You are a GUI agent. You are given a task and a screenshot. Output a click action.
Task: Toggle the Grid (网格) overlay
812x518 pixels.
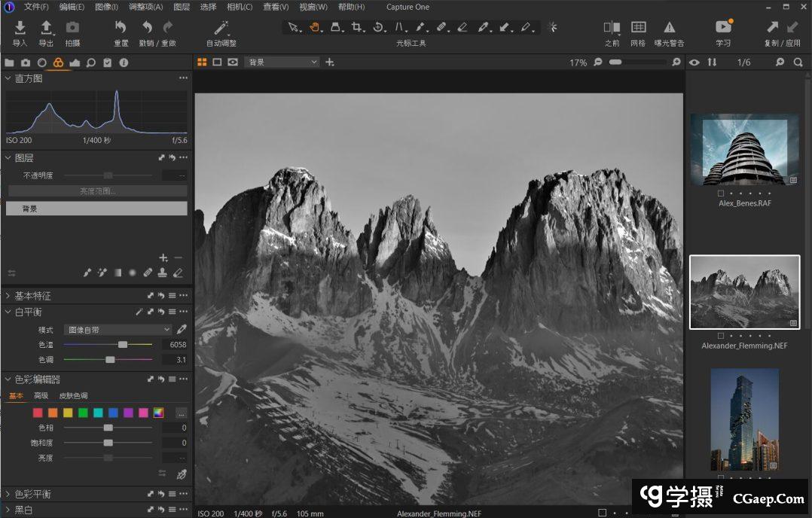(x=638, y=29)
